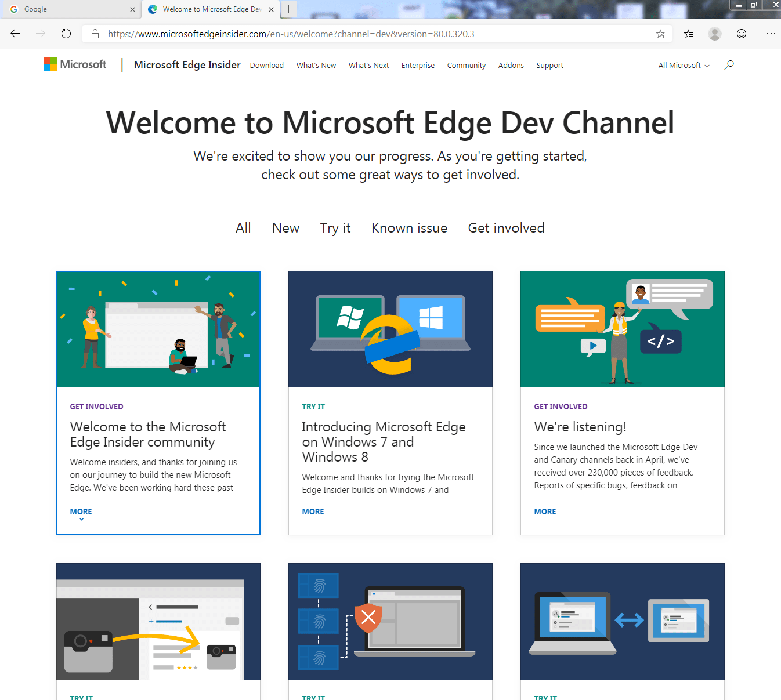Add this page to favorites star icon
The height and width of the screenshot is (700, 781).
[x=660, y=34]
